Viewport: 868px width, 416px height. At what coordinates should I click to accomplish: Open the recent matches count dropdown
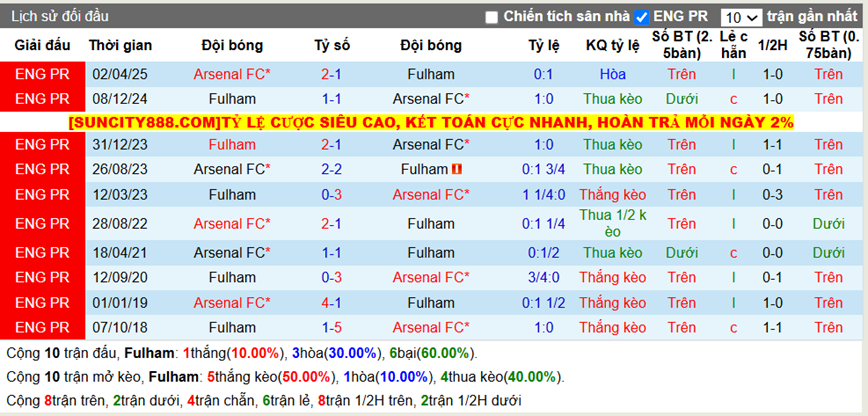741,17
